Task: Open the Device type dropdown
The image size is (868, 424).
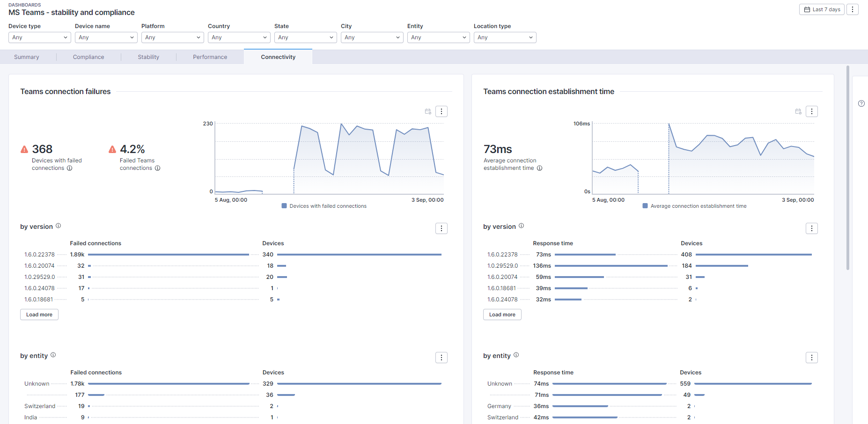Action: click(40, 37)
